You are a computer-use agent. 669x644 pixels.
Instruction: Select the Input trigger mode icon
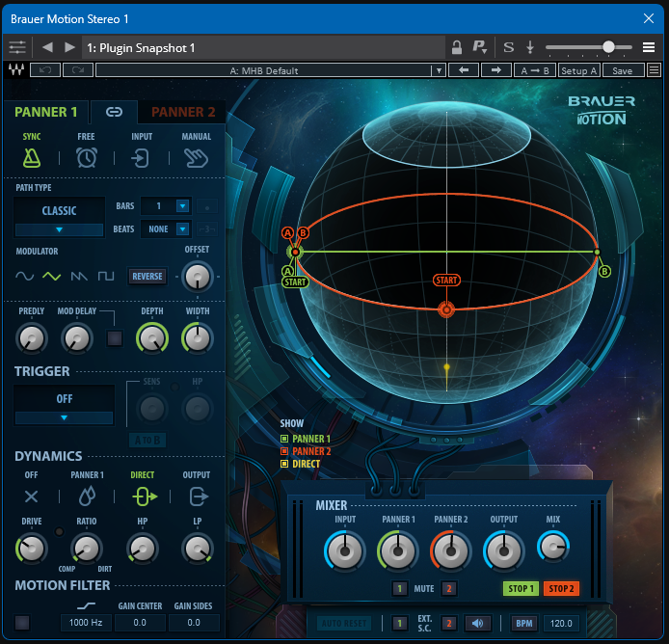[141, 158]
